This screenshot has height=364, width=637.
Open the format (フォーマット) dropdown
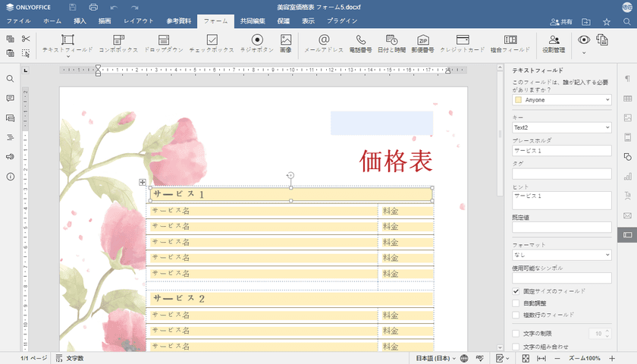[562, 256]
